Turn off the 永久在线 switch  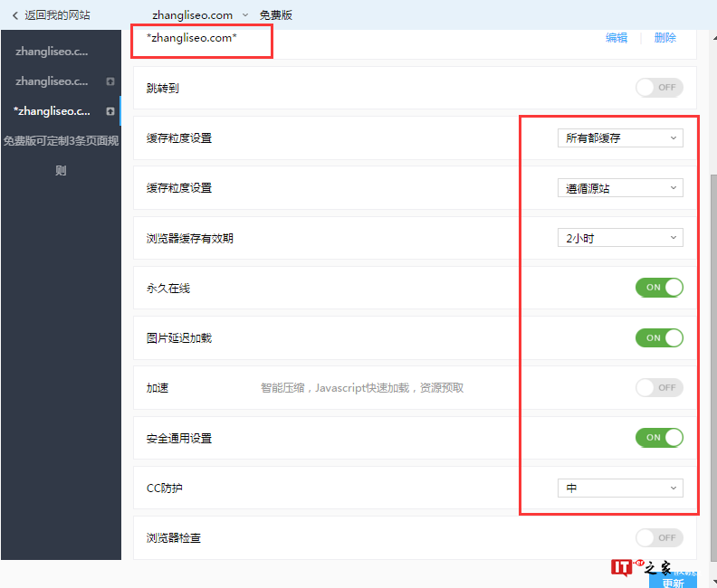[659, 288]
